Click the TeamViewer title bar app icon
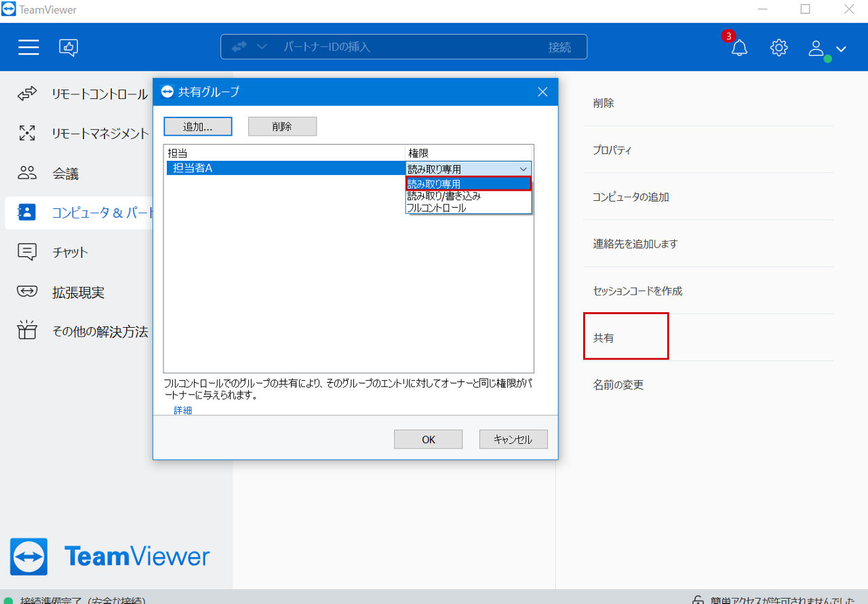This screenshot has width=868, height=604. (x=9, y=10)
